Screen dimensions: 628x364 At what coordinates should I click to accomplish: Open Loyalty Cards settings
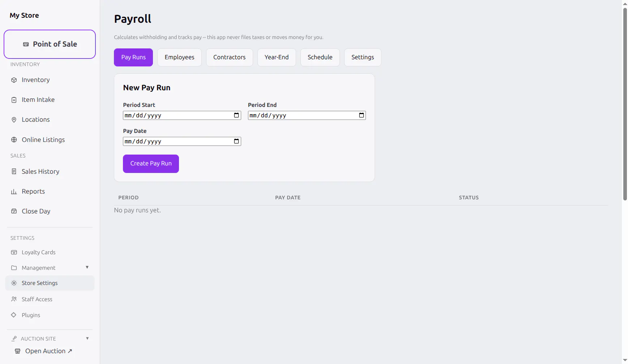pos(50,252)
